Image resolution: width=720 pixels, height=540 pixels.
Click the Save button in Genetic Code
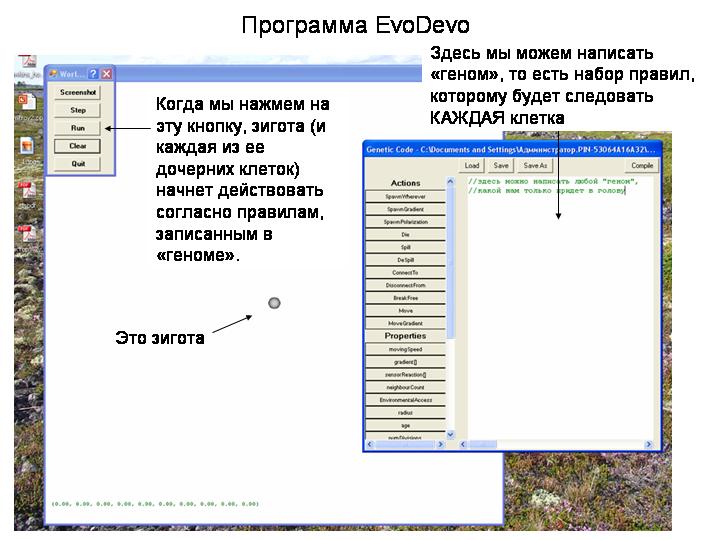tap(501, 166)
